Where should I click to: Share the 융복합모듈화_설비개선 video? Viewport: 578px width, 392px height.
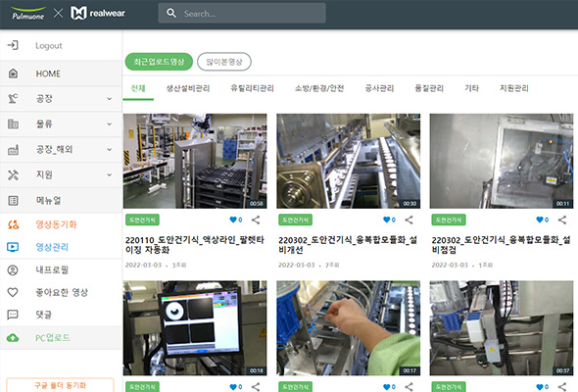point(409,220)
